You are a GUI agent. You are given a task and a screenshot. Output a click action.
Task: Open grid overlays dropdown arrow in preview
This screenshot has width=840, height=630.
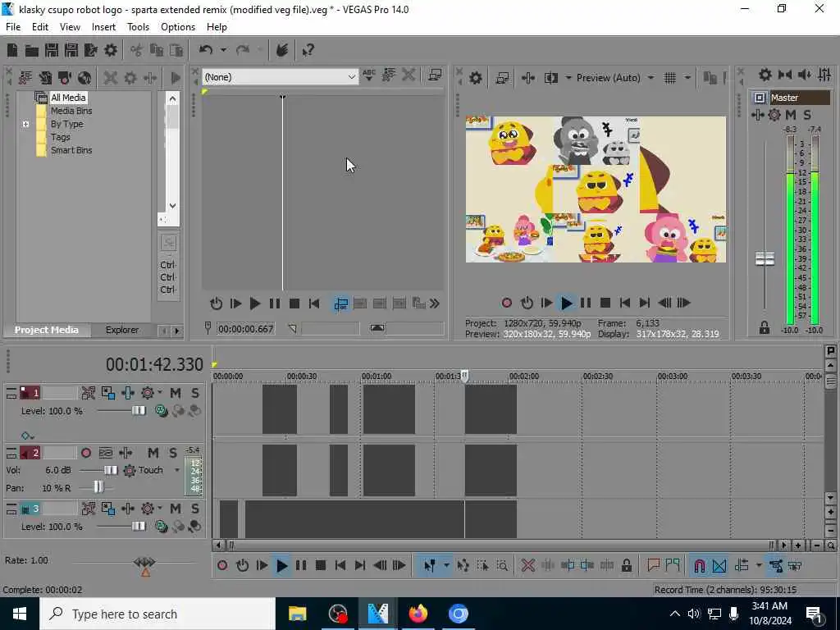click(687, 78)
